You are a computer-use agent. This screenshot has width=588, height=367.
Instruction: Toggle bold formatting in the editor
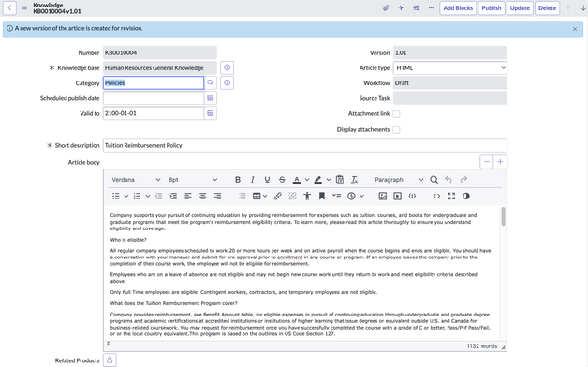(x=238, y=180)
